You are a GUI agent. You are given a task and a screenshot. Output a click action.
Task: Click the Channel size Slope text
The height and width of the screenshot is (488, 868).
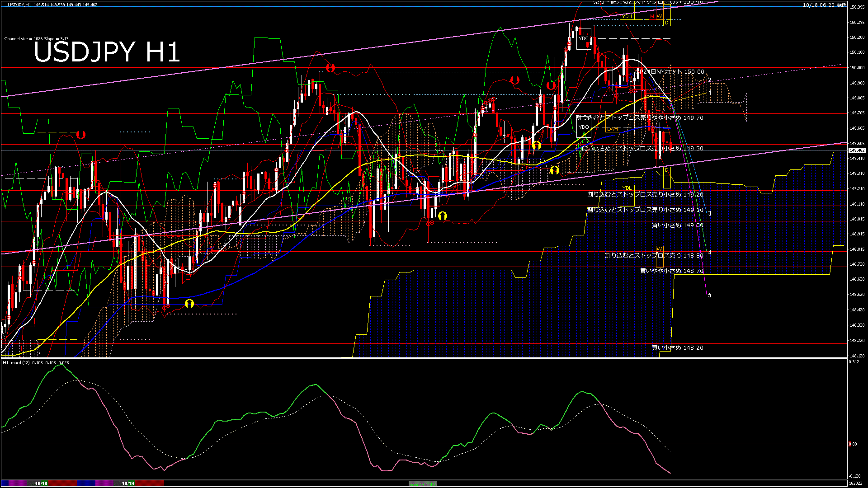coord(37,39)
